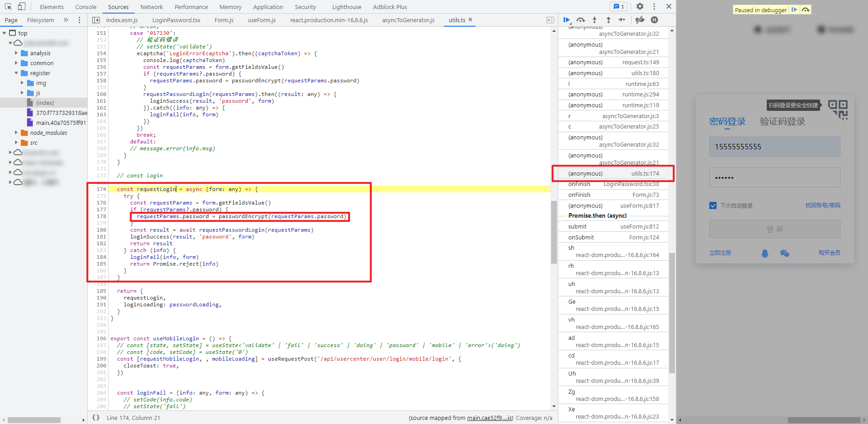The width and height of the screenshot is (868, 424).
Task: Switch to the Console tab
Action: 86,7
